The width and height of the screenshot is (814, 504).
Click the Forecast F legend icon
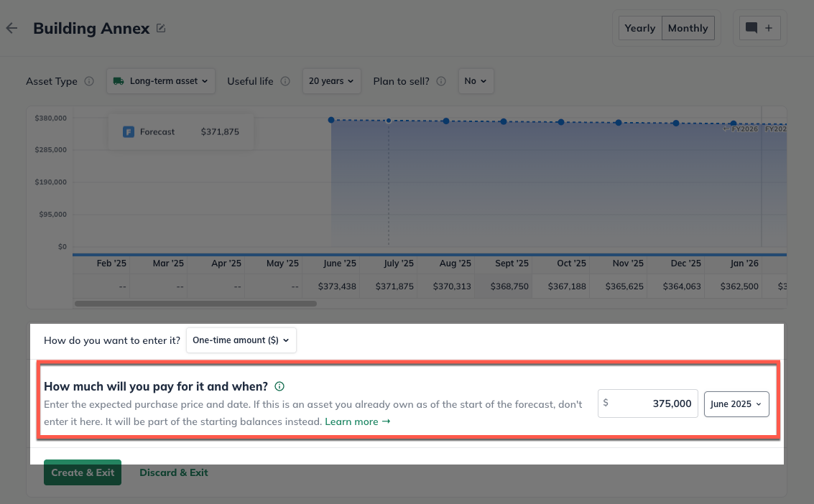[x=128, y=131]
